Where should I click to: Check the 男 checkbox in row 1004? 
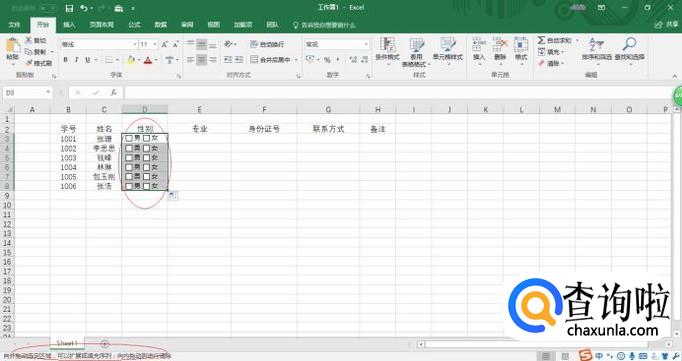click(129, 167)
